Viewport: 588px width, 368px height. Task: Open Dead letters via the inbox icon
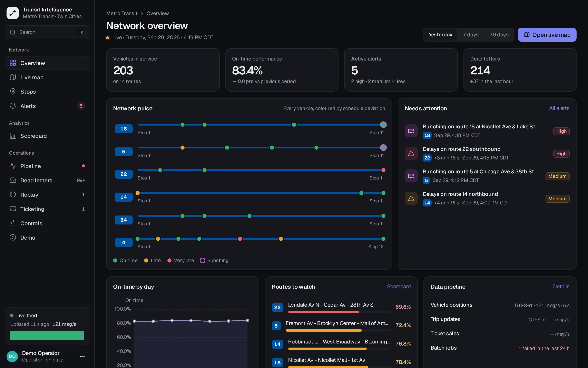[13, 180]
